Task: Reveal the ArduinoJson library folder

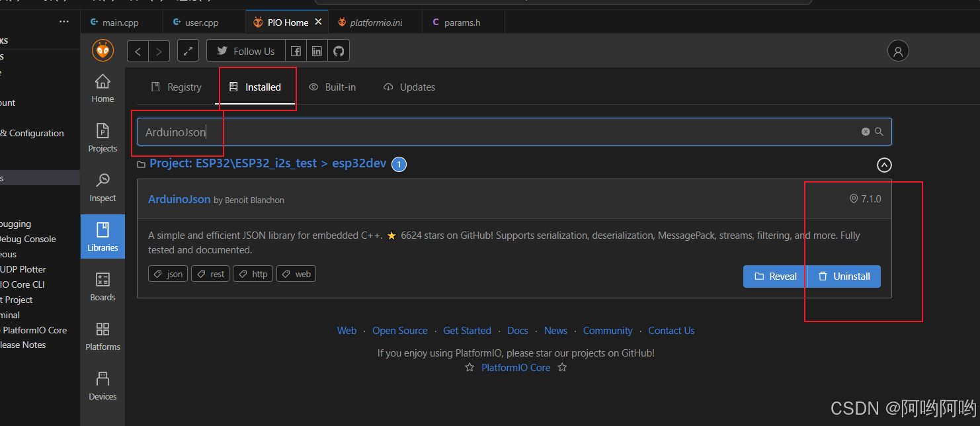Action: 775,277
